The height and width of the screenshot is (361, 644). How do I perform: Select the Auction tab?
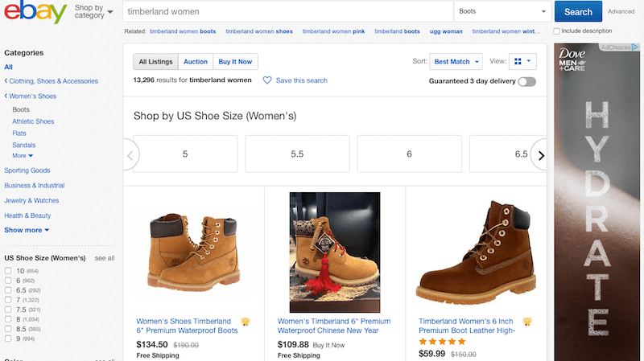[x=196, y=62]
